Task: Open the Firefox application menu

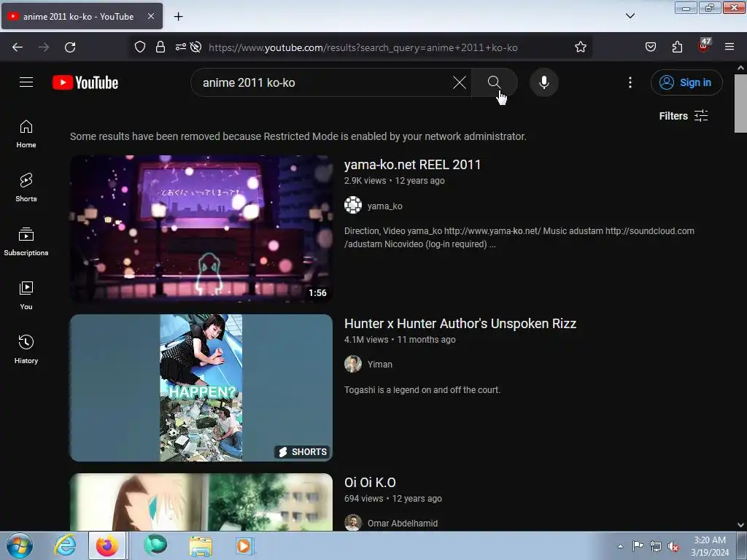Action: point(729,47)
